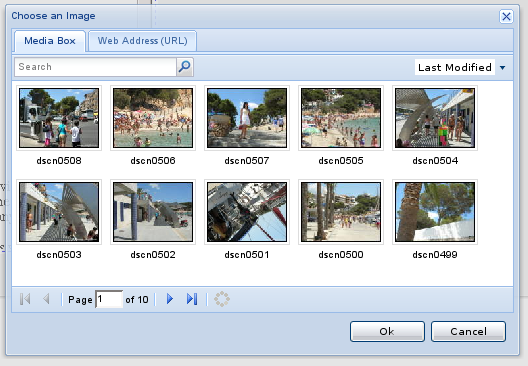Click the dscn0502 file name label

(x=153, y=255)
